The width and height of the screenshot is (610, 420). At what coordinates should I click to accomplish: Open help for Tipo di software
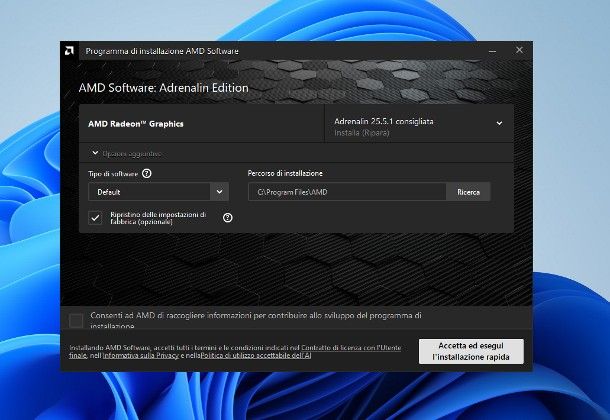coord(147,173)
